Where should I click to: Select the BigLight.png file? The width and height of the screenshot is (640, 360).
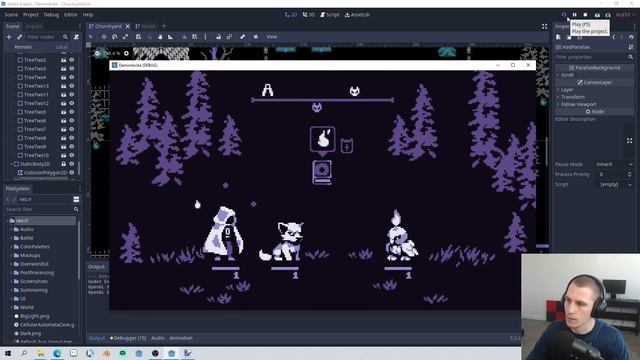[x=34, y=316]
